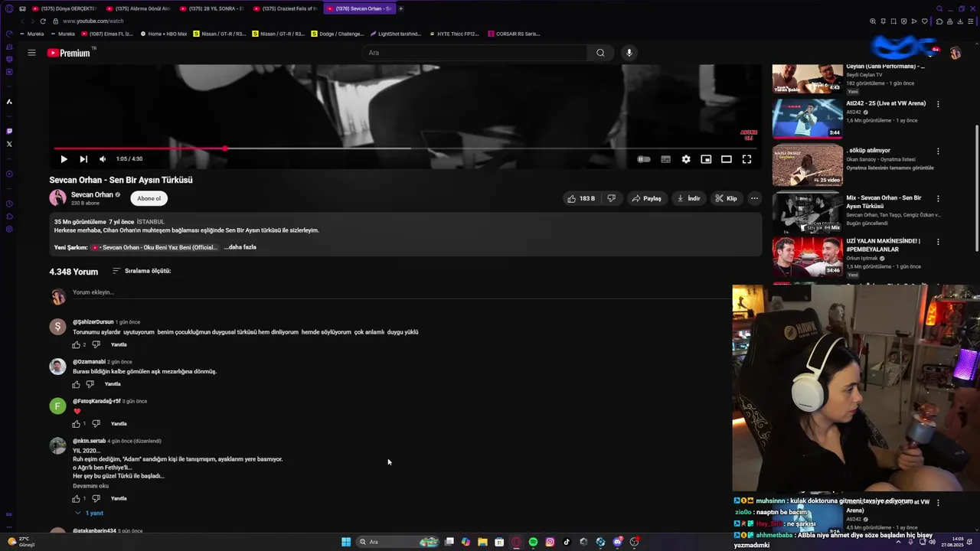Like the video with 183 B likes
980x551 pixels.
(x=581, y=198)
